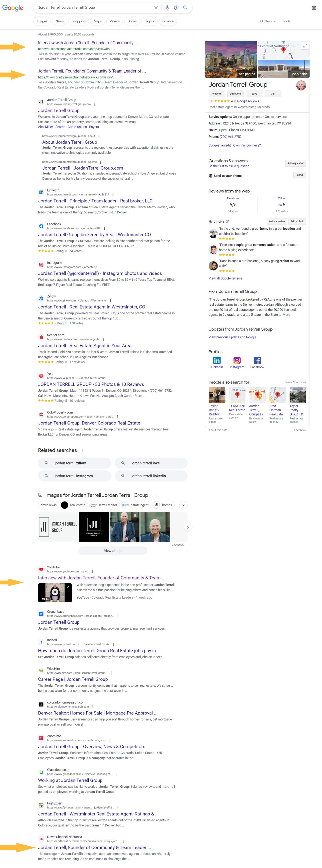Filter images by real estate chip

tap(74, 505)
